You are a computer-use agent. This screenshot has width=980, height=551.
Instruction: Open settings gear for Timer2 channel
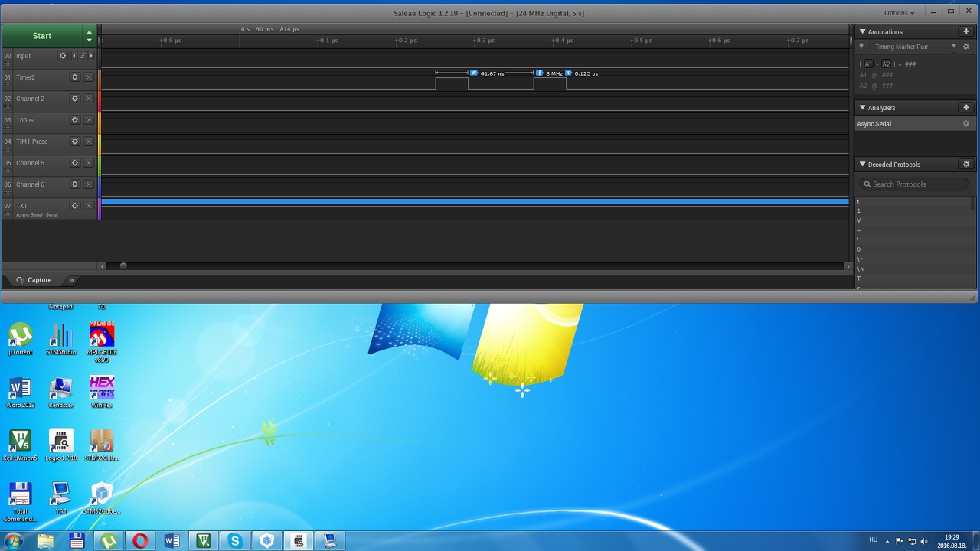point(75,77)
